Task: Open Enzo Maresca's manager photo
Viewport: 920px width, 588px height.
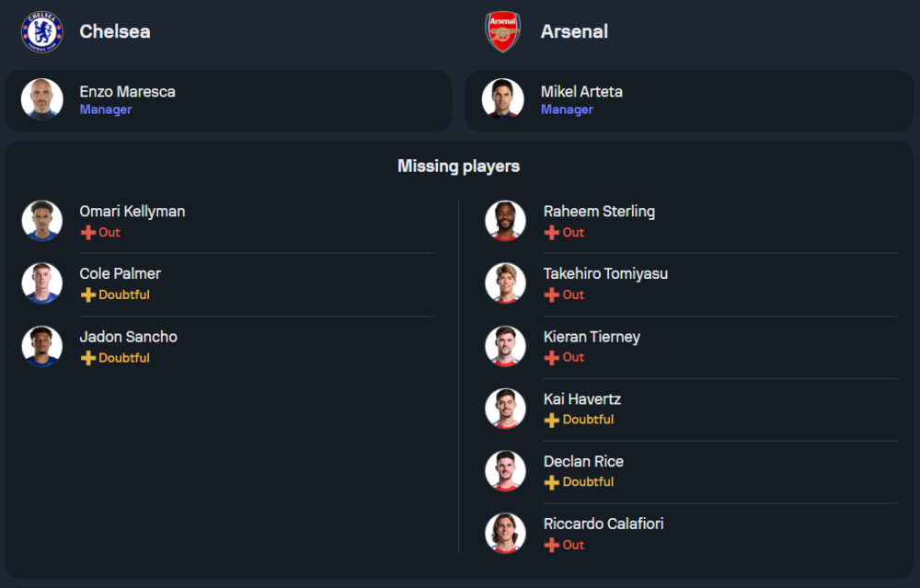Action: point(41,99)
